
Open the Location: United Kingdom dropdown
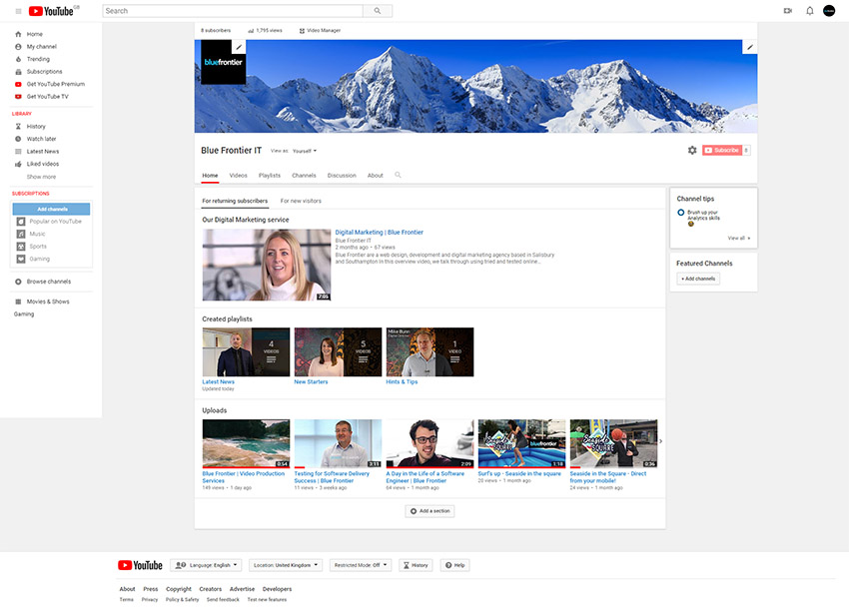(284, 564)
